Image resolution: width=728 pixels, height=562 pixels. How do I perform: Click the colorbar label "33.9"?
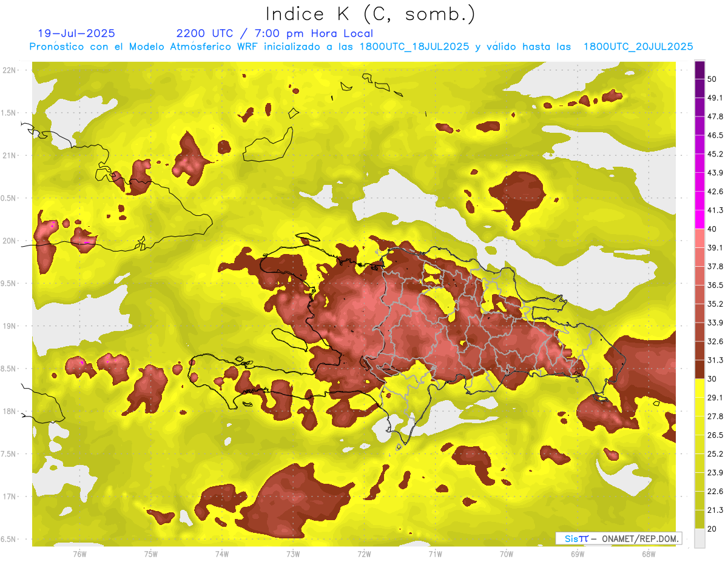point(715,323)
